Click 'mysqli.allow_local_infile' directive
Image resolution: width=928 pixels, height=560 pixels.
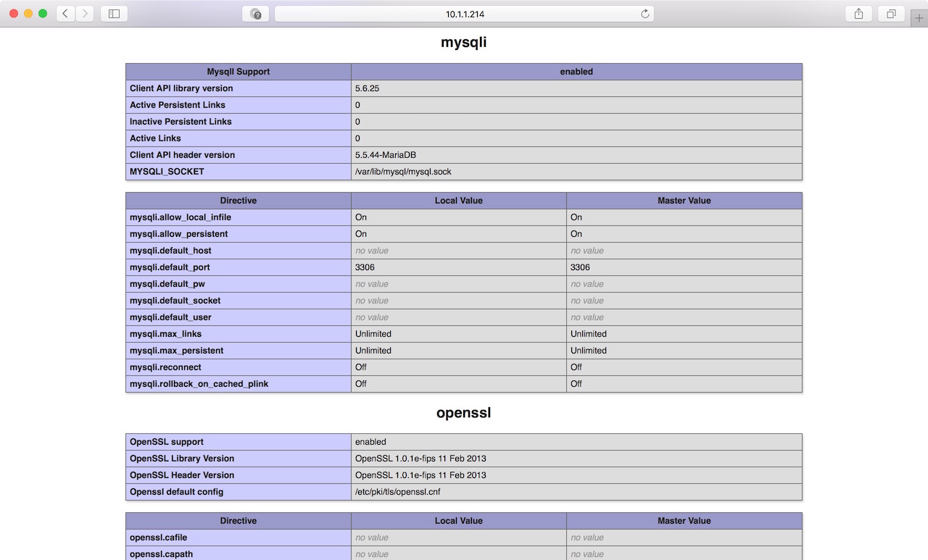(181, 217)
